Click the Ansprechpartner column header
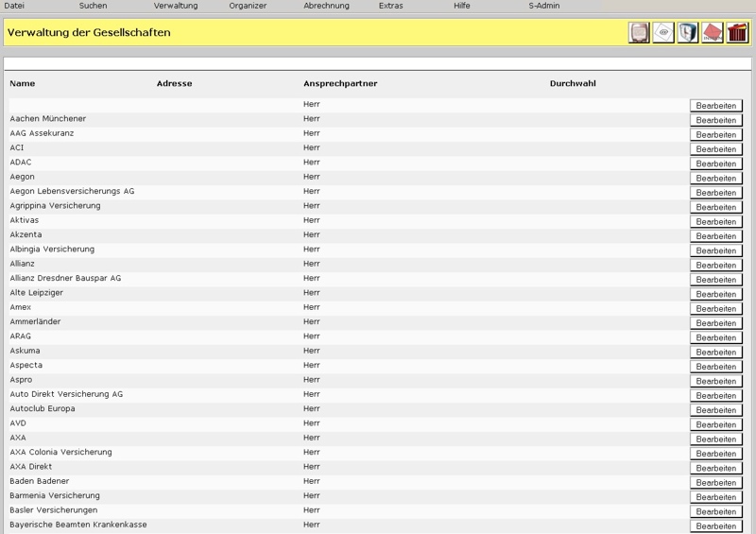This screenshot has width=756, height=534. (340, 83)
